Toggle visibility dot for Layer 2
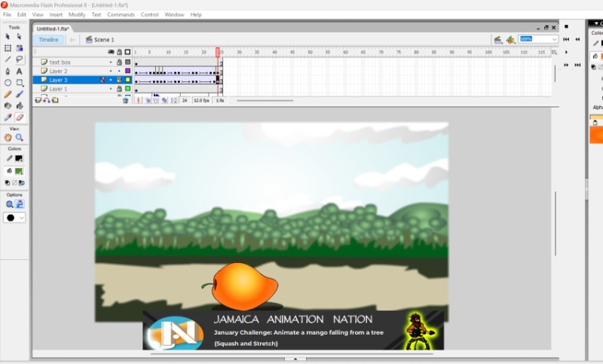The height and width of the screenshot is (364, 603). click(x=111, y=71)
